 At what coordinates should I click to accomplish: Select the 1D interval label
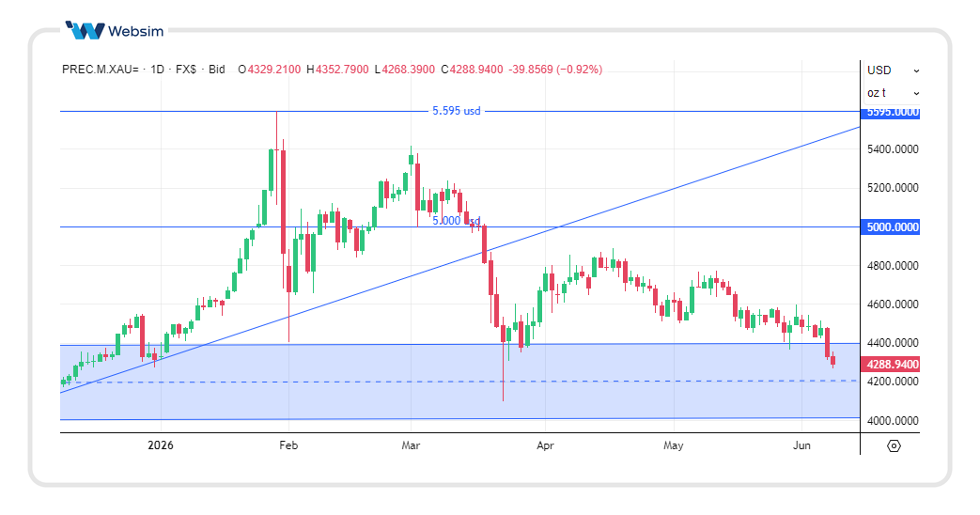[157, 70]
